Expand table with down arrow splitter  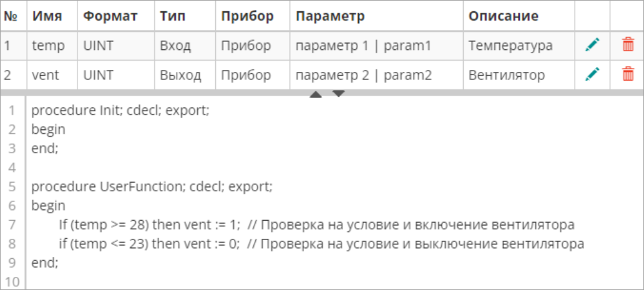[x=338, y=94]
